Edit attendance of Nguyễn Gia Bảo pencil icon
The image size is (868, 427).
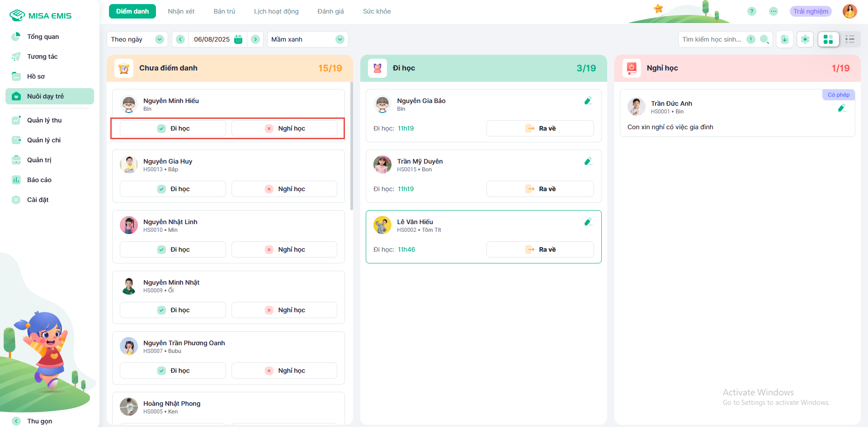[x=588, y=101]
